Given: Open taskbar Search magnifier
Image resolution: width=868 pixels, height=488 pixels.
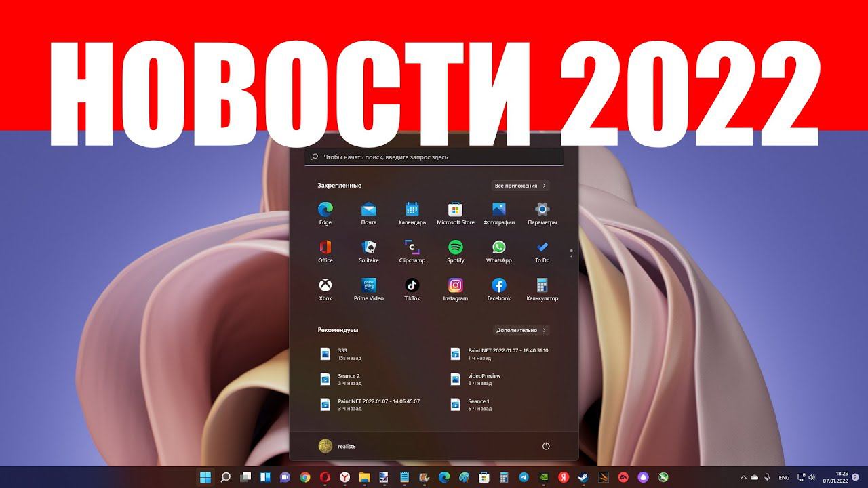Looking at the screenshot, I should pos(226,477).
